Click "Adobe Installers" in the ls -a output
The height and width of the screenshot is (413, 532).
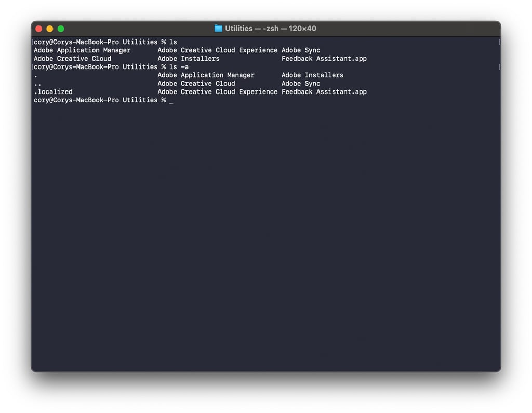312,75
